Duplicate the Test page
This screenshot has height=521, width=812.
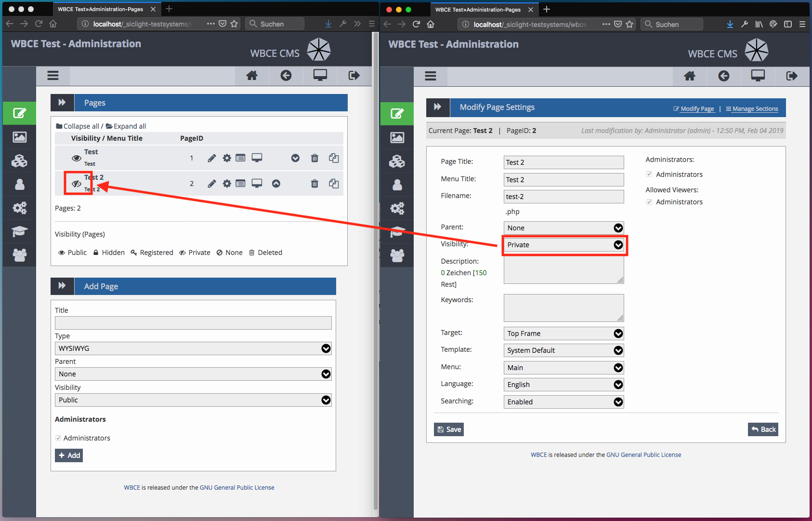click(334, 158)
